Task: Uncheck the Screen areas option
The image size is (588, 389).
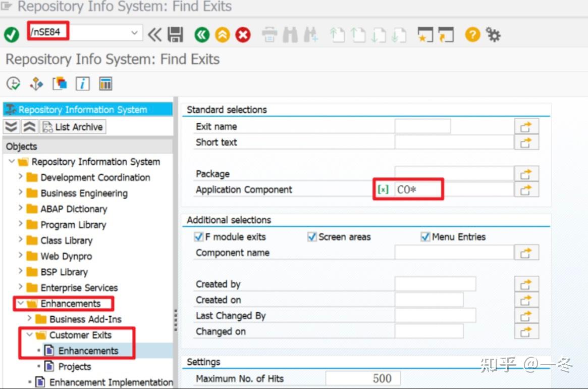Action: [311, 236]
